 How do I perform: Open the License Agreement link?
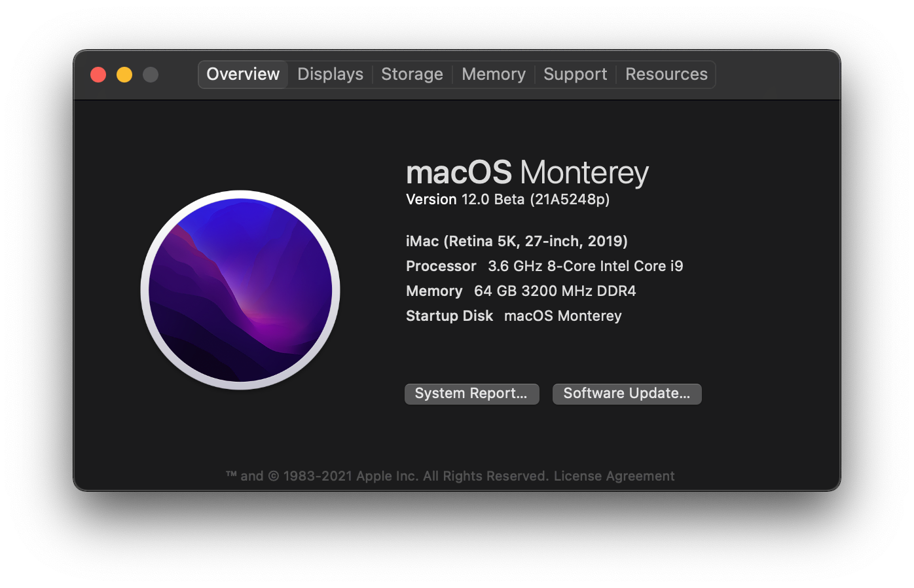click(x=614, y=476)
